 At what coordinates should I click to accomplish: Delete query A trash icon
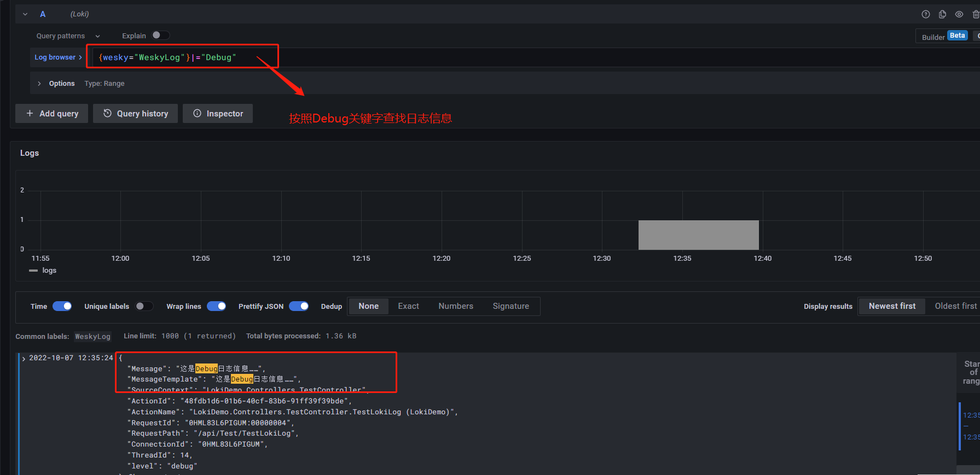(976, 14)
